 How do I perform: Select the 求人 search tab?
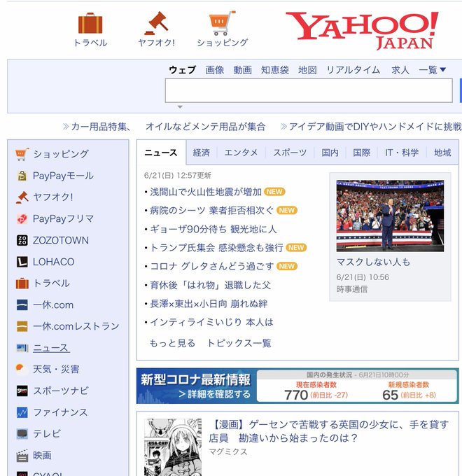point(400,70)
